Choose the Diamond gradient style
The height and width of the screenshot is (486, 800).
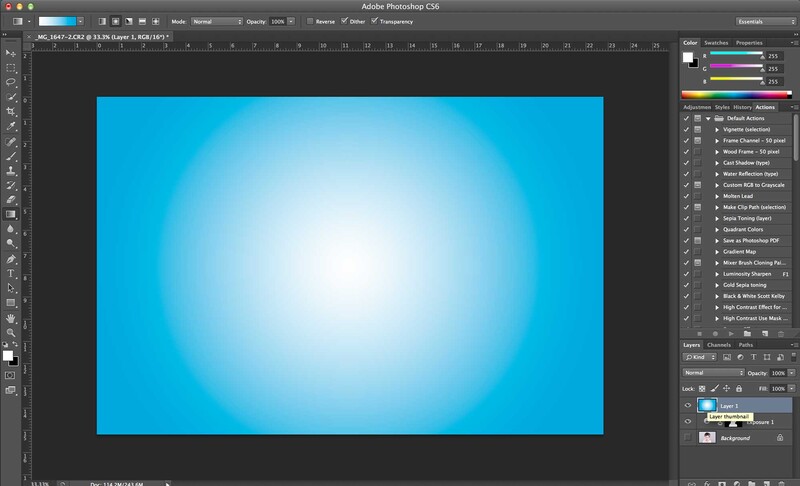coord(156,21)
